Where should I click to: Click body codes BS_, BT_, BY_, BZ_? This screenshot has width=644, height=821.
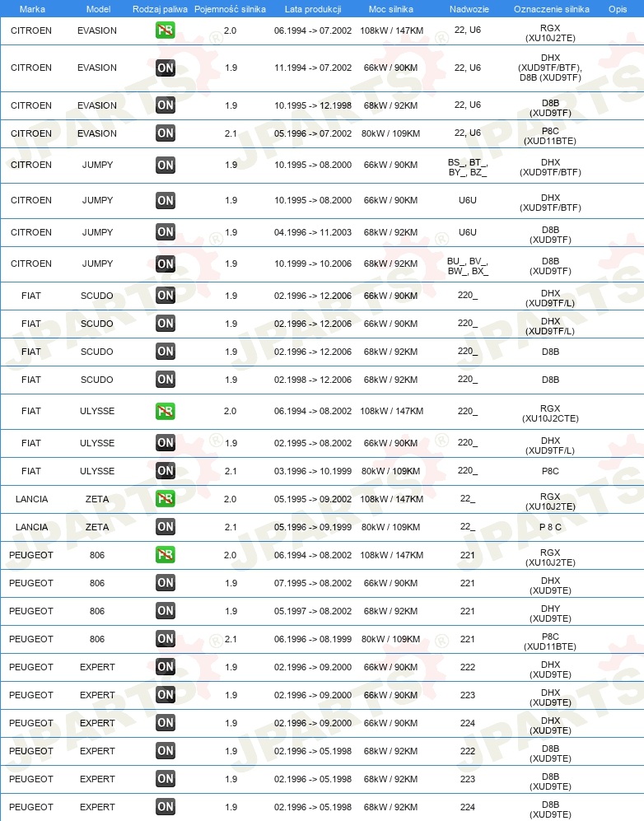coord(468,167)
